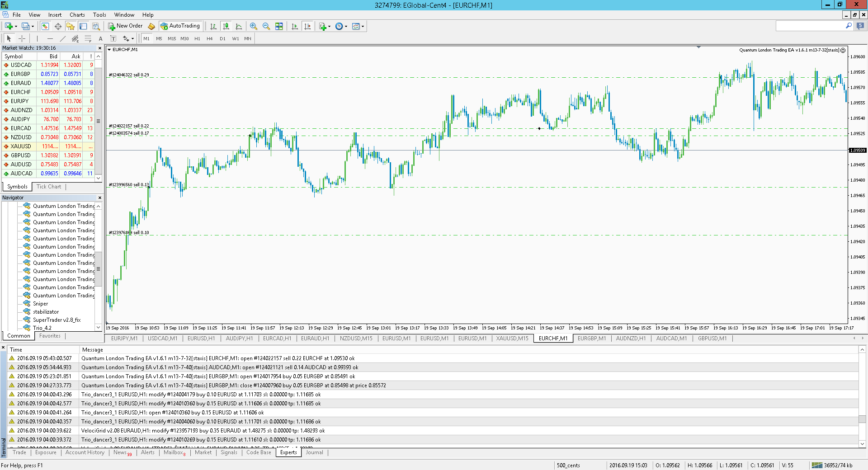Open the Insert menu
This screenshot has height=470, width=868.
point(55,15)
